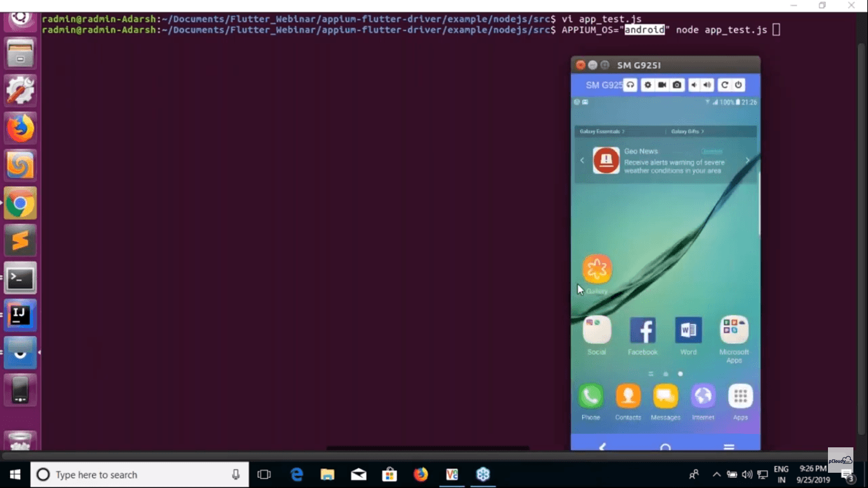The image size is (868, 488).
Task: Tap the phone's back navigation button
Action: [602, 447]
